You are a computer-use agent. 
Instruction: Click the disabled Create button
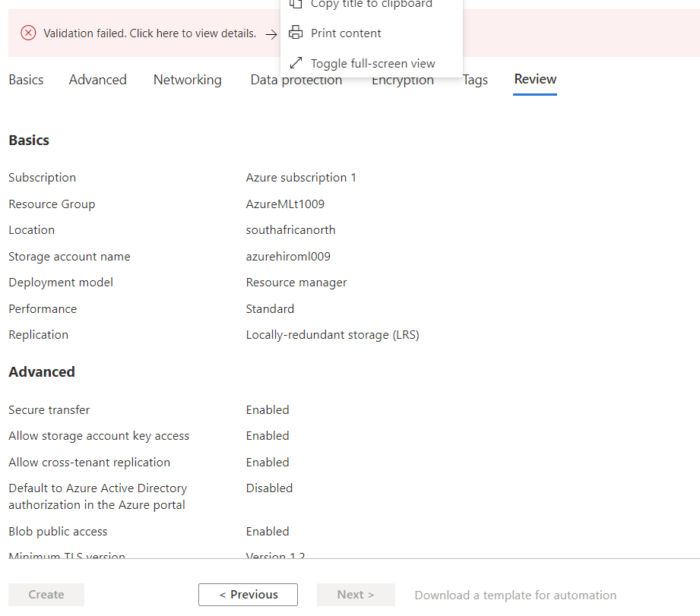(46, 595)
